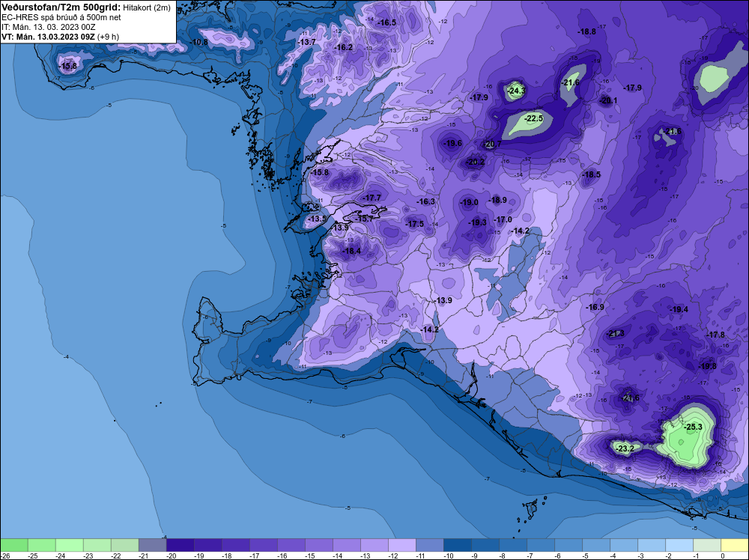
Task: Click the -16.2 temperature value
Action: point(344,47)
